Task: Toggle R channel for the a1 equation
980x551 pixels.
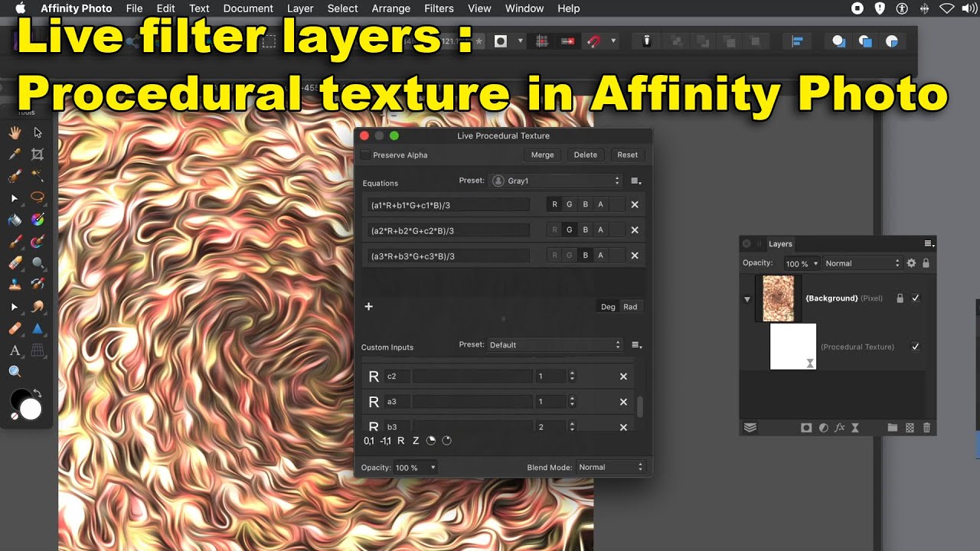Action: coord(555,204)
